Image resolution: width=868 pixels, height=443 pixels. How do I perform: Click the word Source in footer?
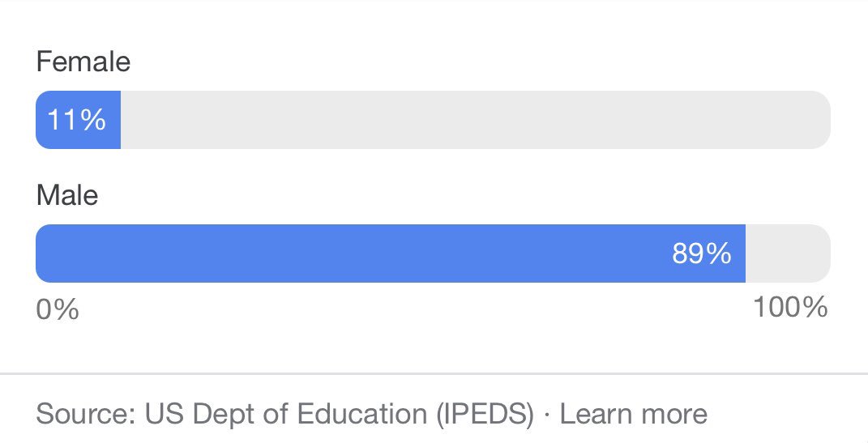(x=86, y=414)
